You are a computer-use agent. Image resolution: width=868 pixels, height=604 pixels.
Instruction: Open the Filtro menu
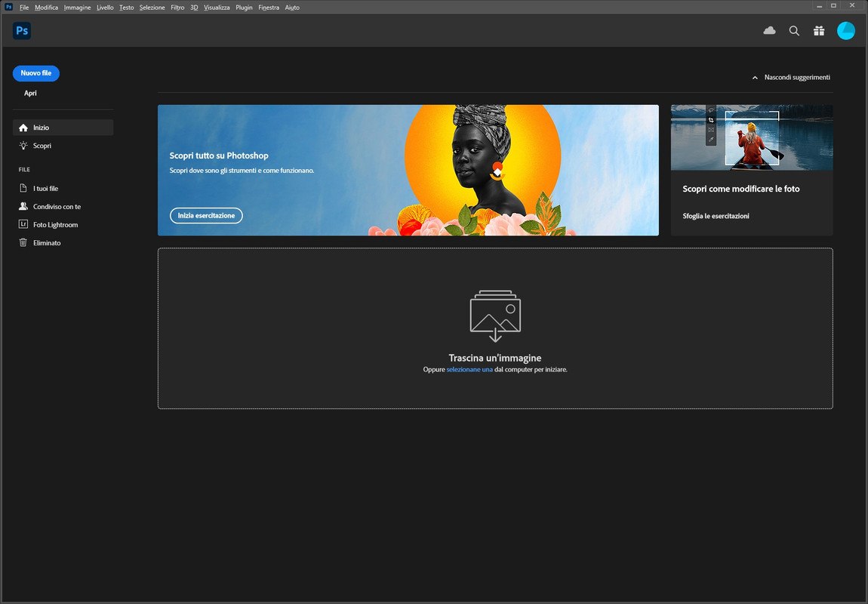177,7
